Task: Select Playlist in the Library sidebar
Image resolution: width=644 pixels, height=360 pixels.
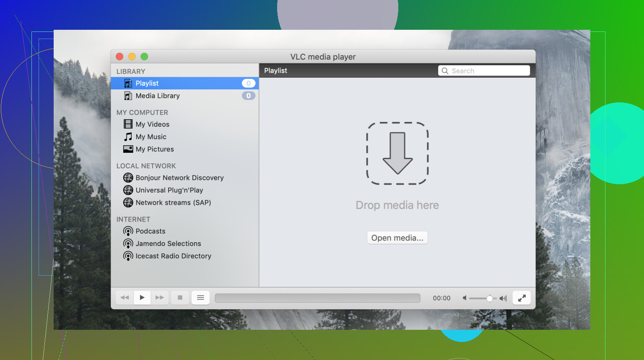Action: 147,83
